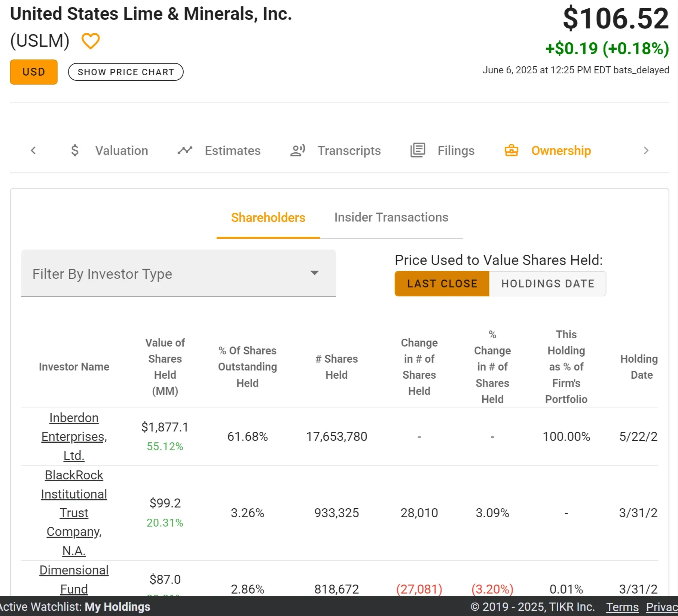This screenshot has height=616, width=678.
Task: Click the 3.09% change cell
Action: tap(492, 513)
